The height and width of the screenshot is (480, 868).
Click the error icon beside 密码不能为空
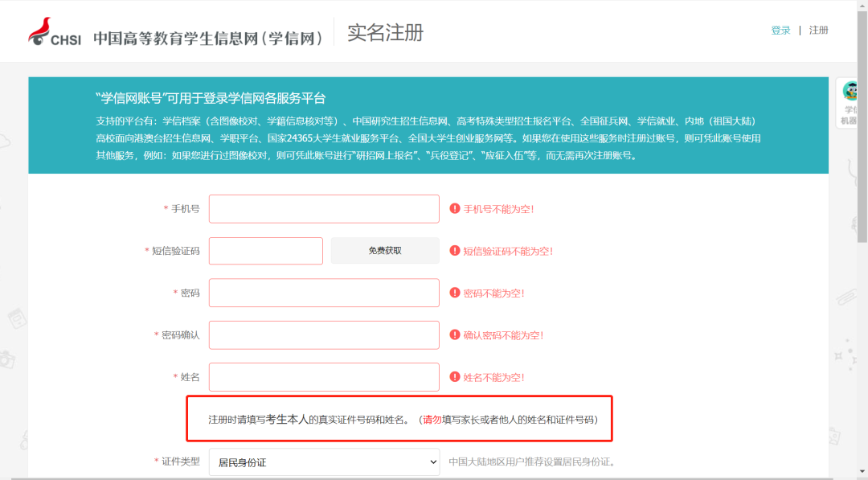point(455,293)
